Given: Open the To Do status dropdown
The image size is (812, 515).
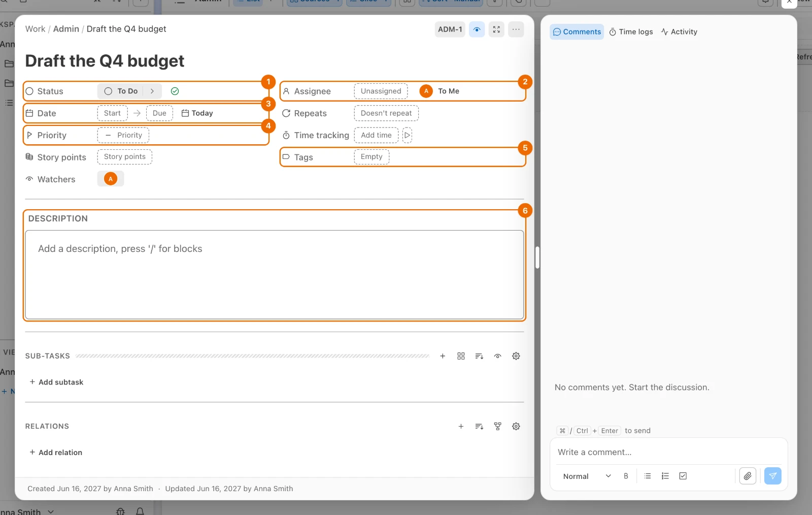Looking at the screenshot, I should [x=121, y=91].
